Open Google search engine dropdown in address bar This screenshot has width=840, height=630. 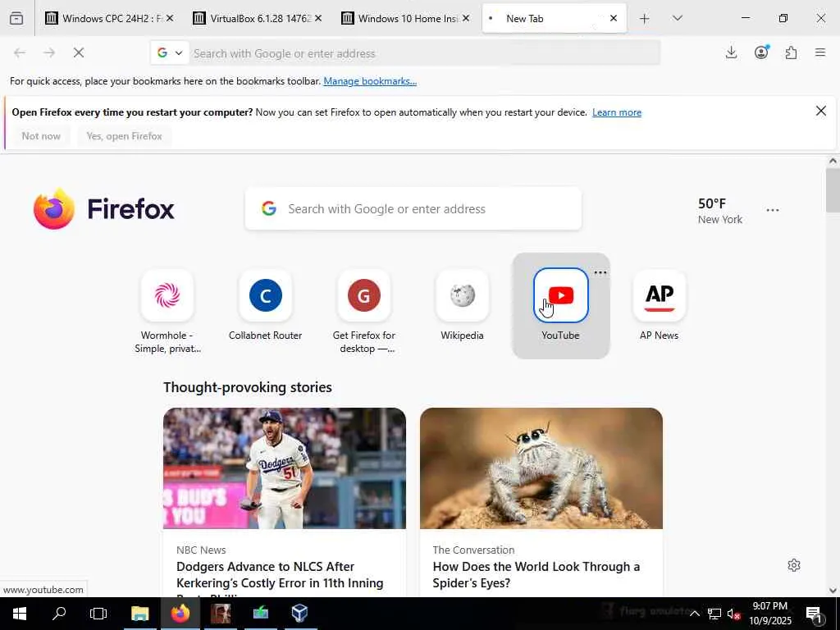point(170,53)
